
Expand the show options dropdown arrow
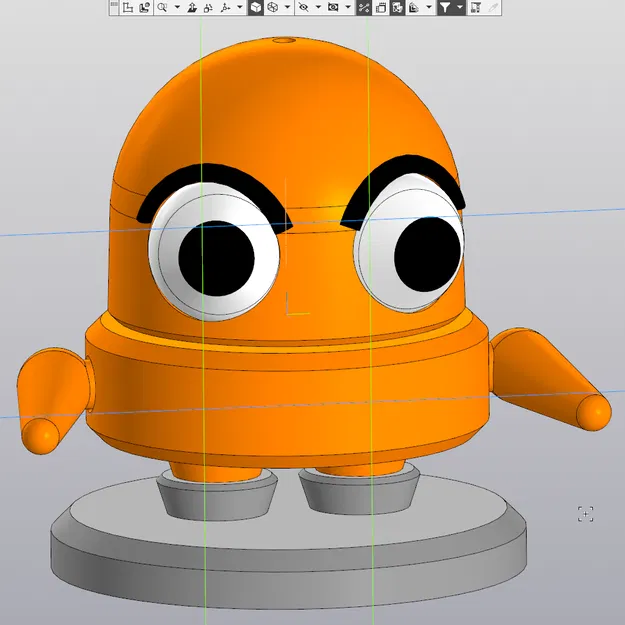[x=348, y=7]
